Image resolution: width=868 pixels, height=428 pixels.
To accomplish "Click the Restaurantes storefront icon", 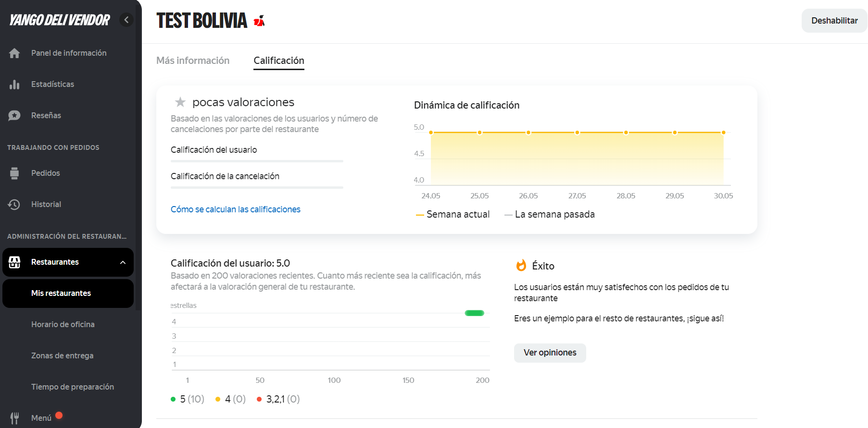I will point(14,262).
